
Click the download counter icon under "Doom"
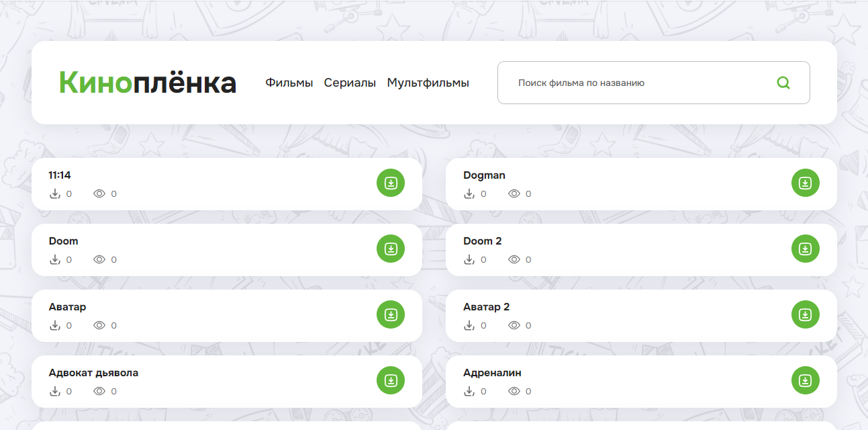coord(55,259)
